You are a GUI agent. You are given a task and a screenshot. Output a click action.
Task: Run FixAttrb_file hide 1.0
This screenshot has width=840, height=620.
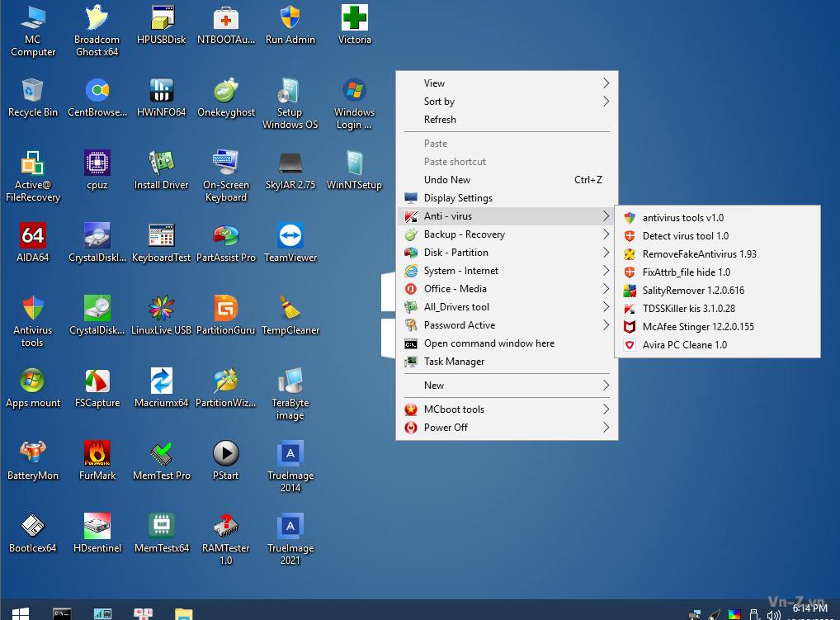click(717, 272)
